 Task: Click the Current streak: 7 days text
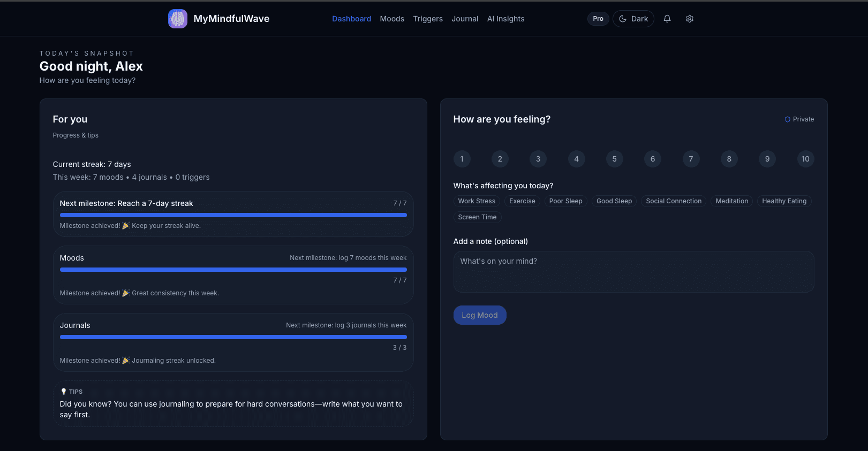[x=92, y=164]
